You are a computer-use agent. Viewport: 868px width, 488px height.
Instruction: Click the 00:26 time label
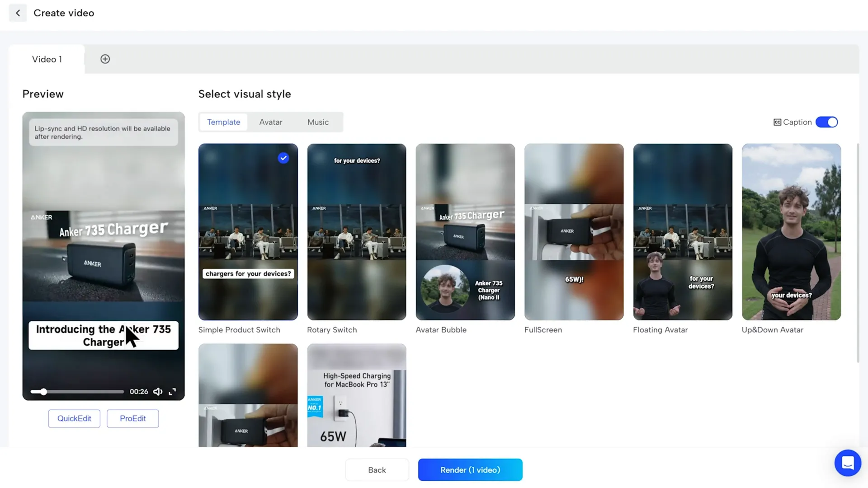[x=139, y=392]
